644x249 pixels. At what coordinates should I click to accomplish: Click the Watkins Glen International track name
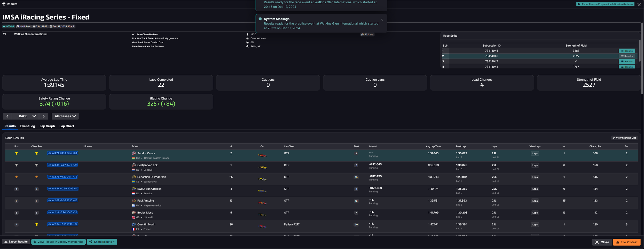tap(30, 34)
